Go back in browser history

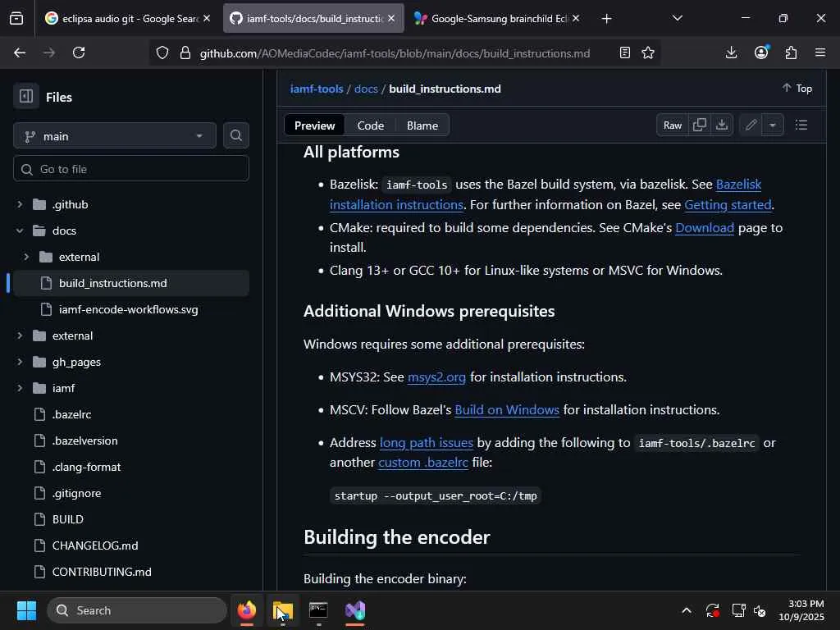tap(20, 52)
